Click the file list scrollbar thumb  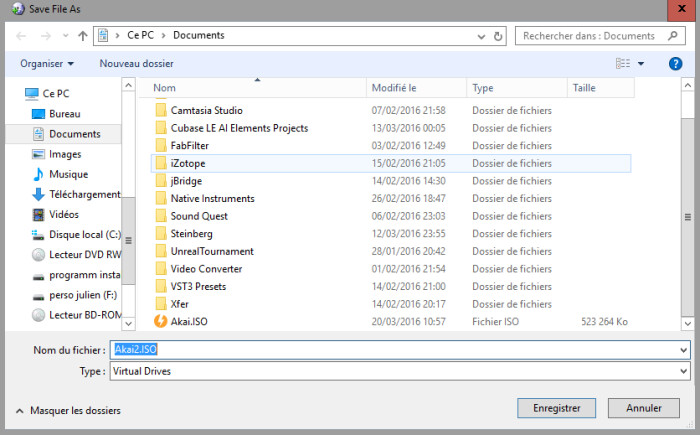pos(688,217)
